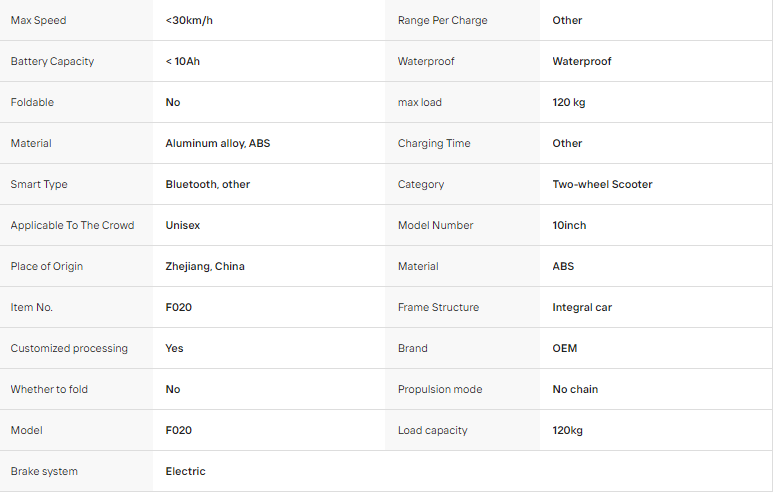Click the Max Speed label cell

[76, 20]
